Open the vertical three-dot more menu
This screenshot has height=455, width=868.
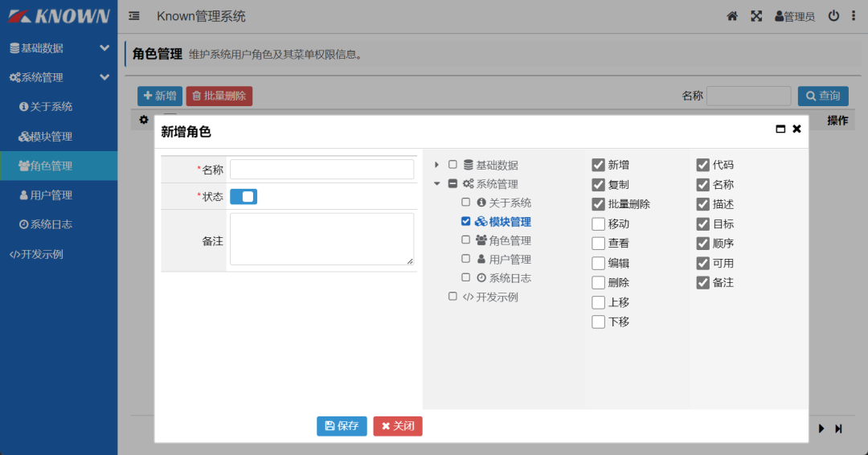coord(853,16)
